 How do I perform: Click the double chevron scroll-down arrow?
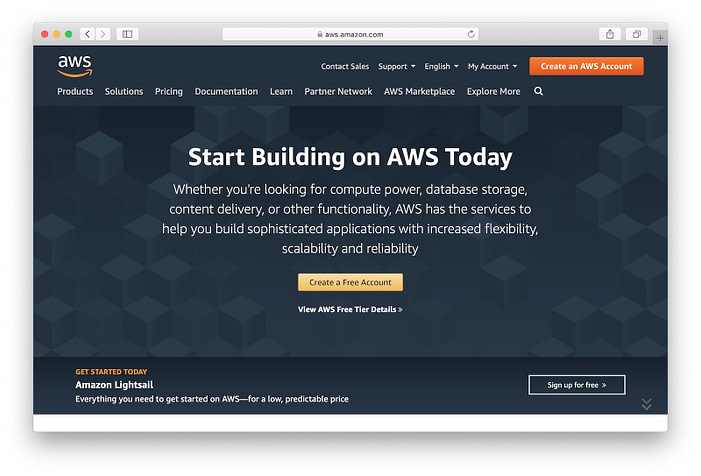tap(646, 404)
